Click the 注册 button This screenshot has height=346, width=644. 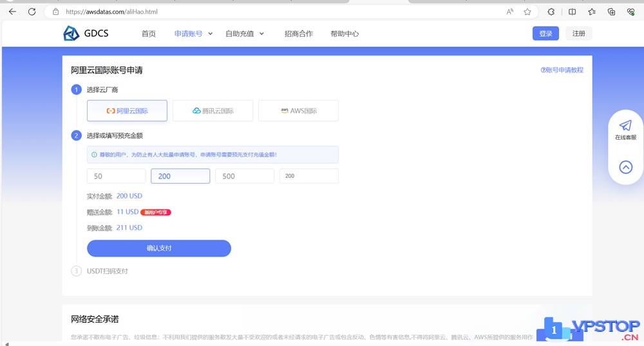[x=579, y=34]
